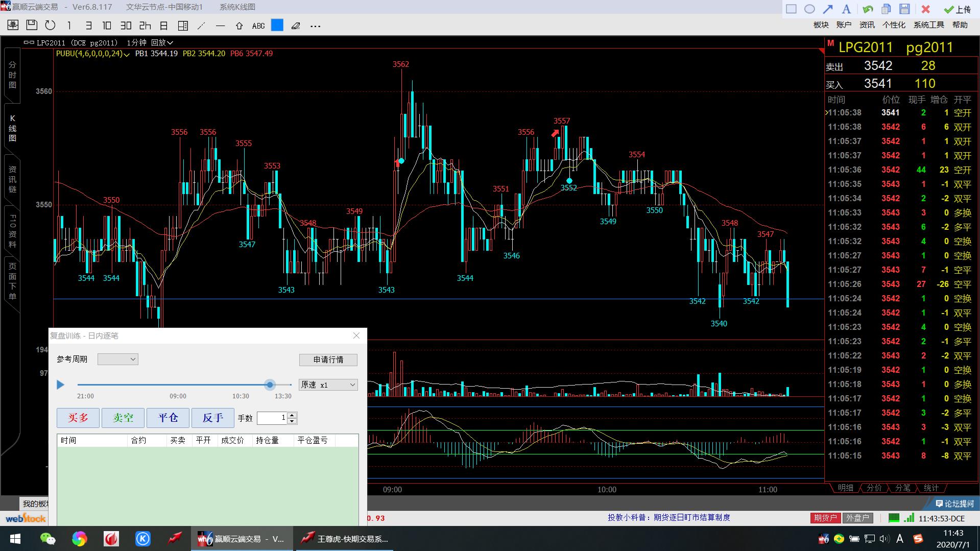This screenshot has width=980, height=551.
Task: Open the 板块 menu
Action: [821, 25]
